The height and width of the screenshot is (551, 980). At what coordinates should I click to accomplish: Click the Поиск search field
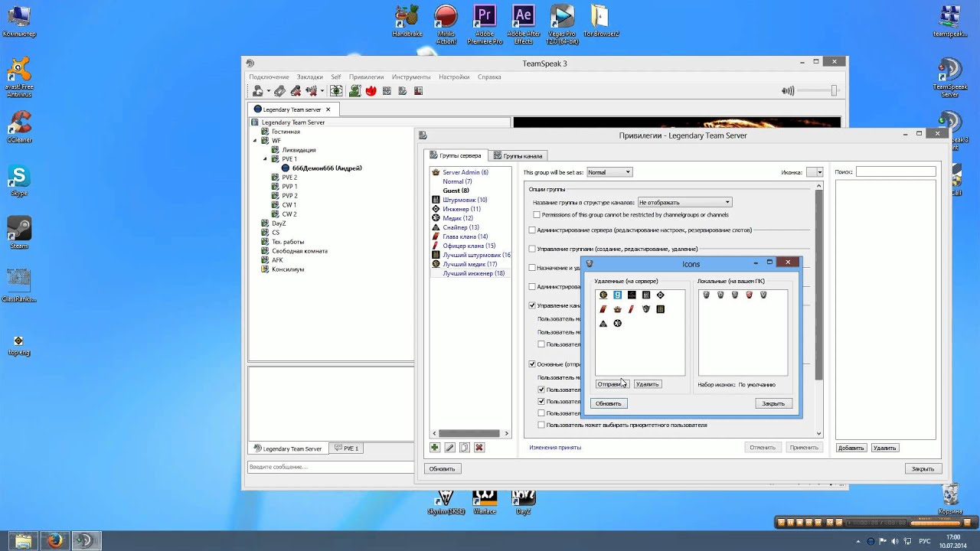[x=896, y=172]
